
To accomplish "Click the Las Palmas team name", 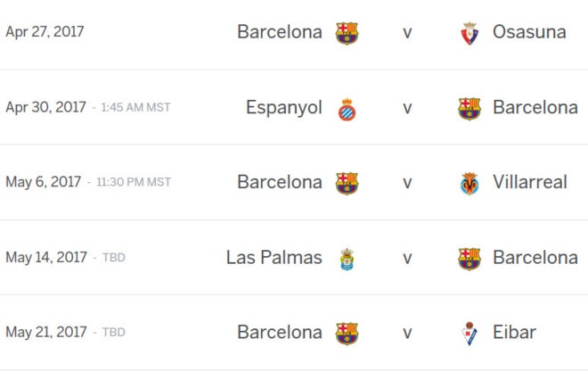I will coord(274,258).
